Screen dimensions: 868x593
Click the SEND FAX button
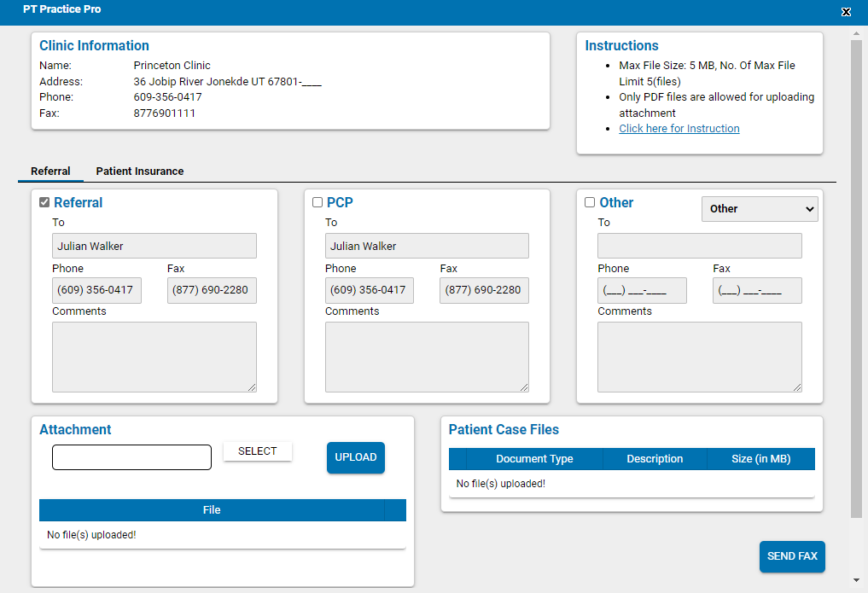(x=791, y=556)
